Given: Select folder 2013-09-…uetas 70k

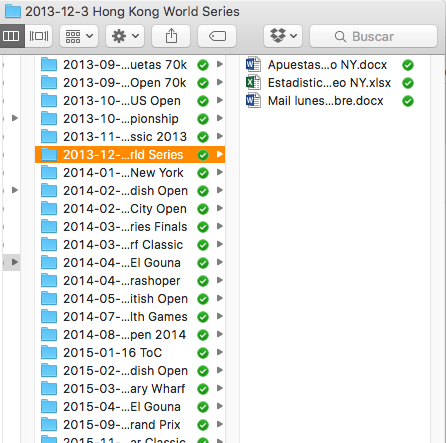Looking at the screenshot, I should click(x=130, y=65).
